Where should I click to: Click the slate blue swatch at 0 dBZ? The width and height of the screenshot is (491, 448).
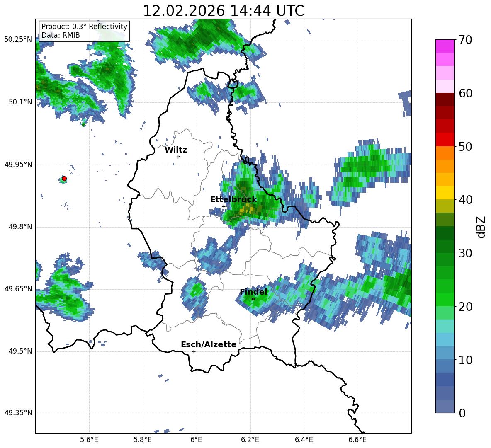(445, 406)
